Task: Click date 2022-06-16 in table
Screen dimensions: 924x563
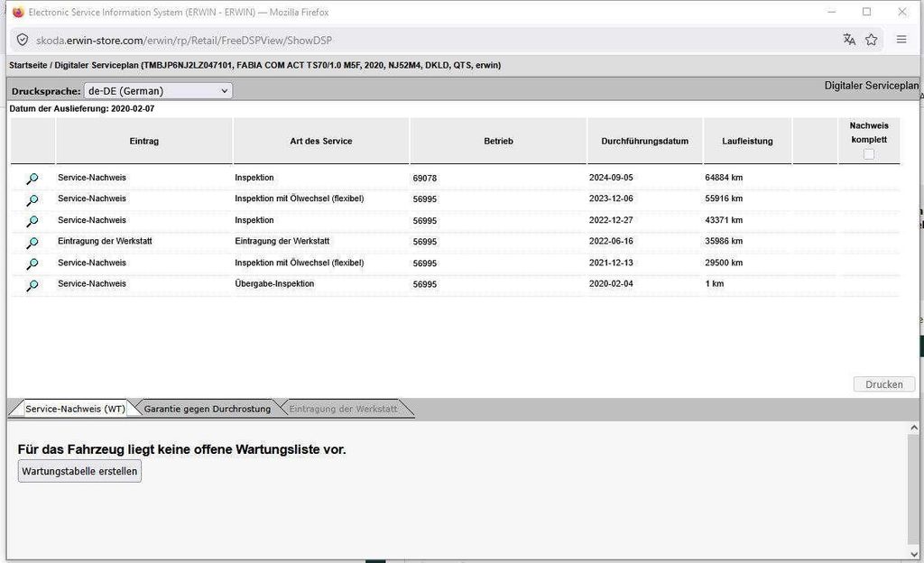Action: point(611,241)
